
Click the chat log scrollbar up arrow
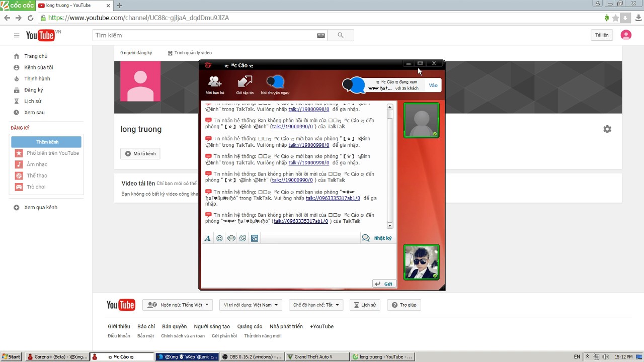(390, 107)
